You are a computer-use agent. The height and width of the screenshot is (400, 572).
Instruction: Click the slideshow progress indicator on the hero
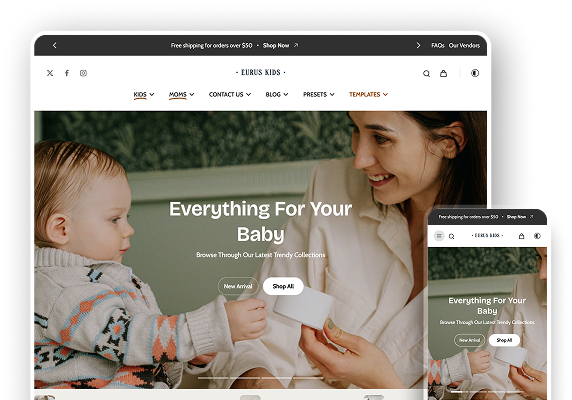[260, 378]
